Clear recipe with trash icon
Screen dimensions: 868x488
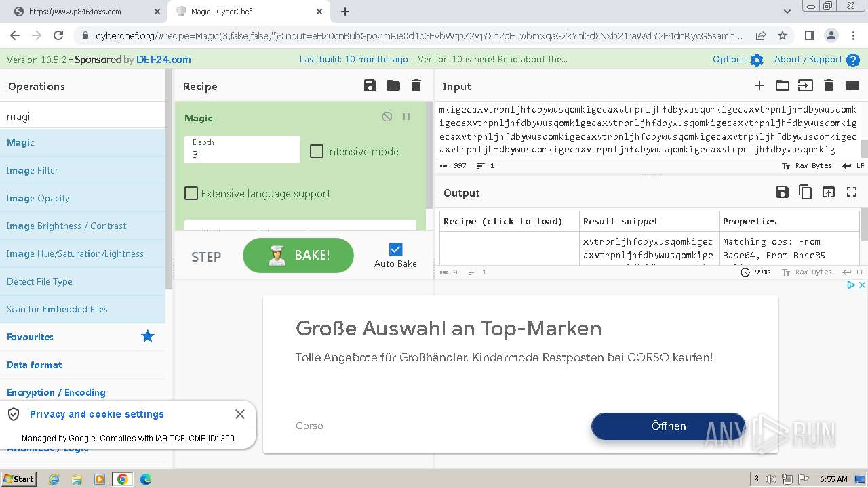click(416, 85)
